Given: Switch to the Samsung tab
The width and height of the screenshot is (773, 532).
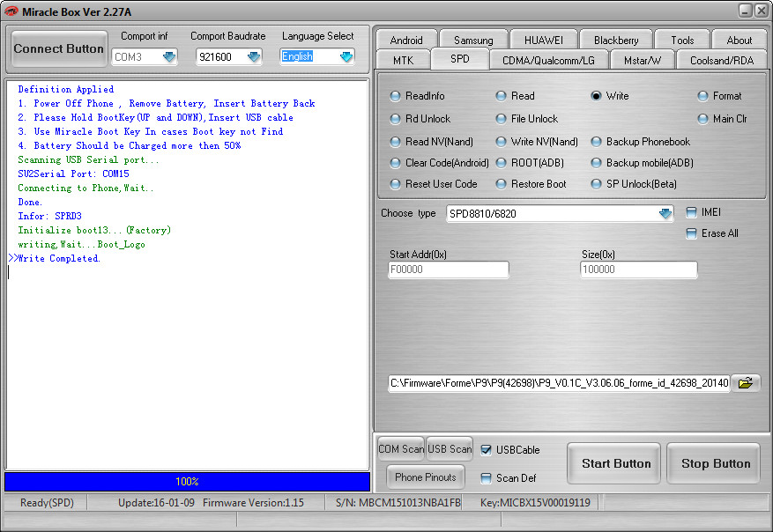Looking at the screenshot, I should (x=473, y=40).
